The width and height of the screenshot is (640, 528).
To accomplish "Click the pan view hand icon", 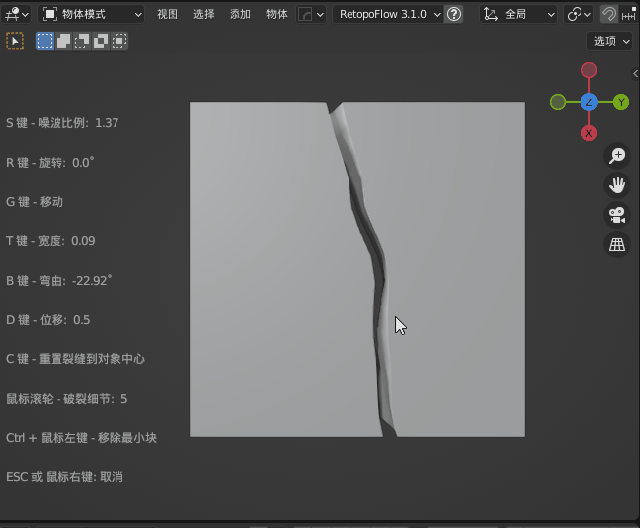I will (x=617, y=185).
